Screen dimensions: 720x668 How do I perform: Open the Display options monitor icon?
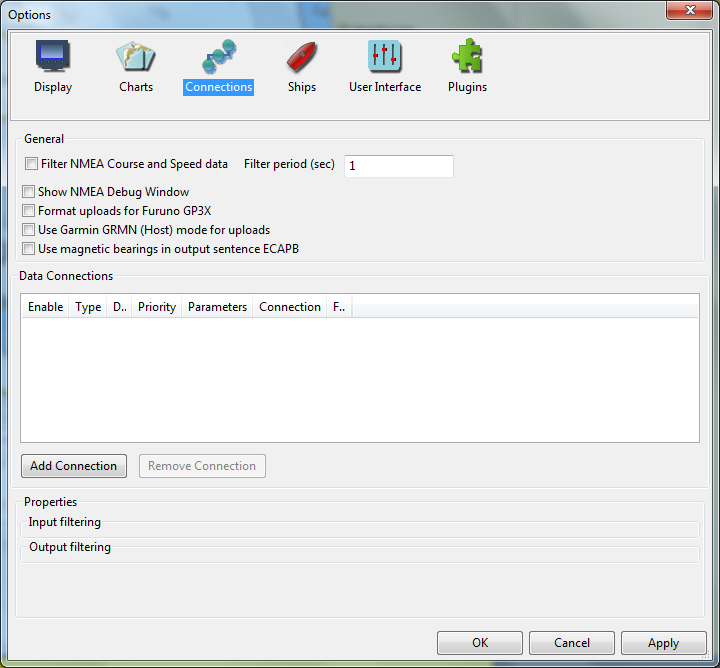click(x=53, y=57)
